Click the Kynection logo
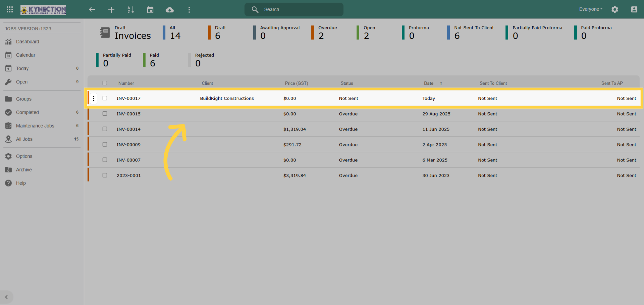Image resolution: width=644 pixels, height=305 pixels. click(x=43, y=10)
